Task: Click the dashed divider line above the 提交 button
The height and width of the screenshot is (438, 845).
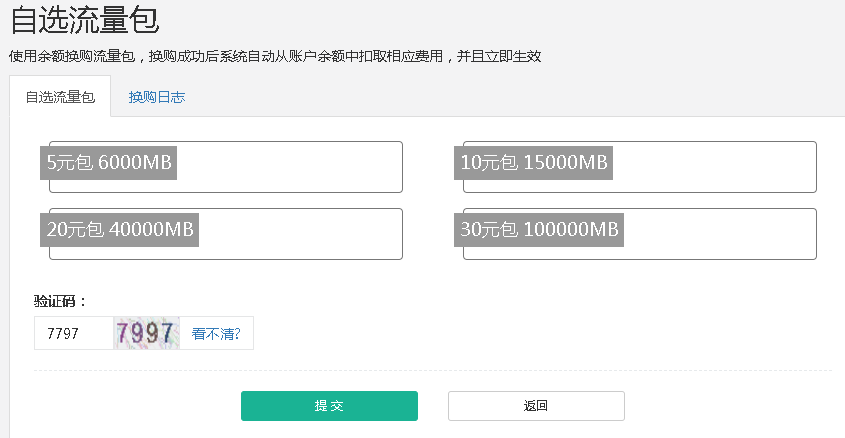Action: click(x=433, y=371)
